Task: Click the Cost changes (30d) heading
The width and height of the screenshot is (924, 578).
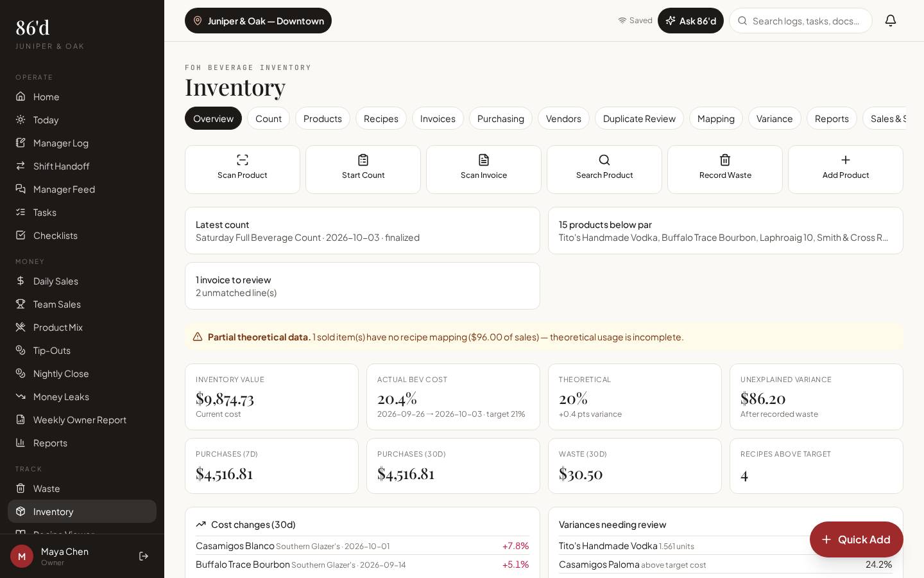Action: 253,525
